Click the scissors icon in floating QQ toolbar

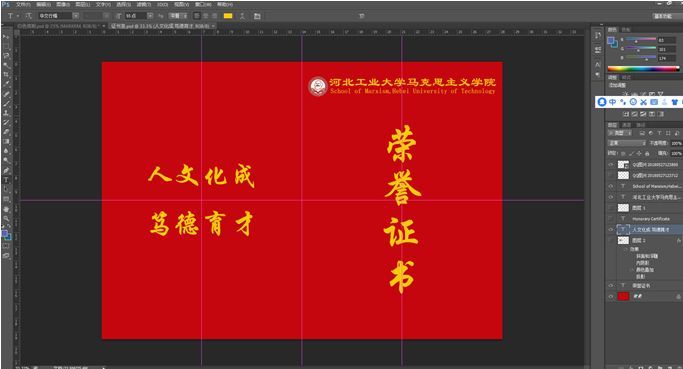643,102
